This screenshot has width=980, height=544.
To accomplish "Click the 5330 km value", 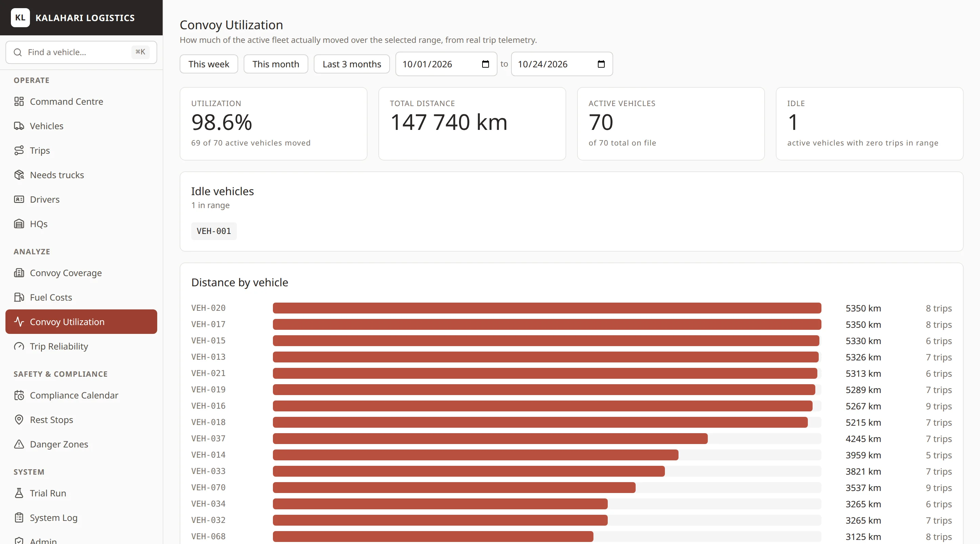I will pyautogui.click(x=863, y=341).
